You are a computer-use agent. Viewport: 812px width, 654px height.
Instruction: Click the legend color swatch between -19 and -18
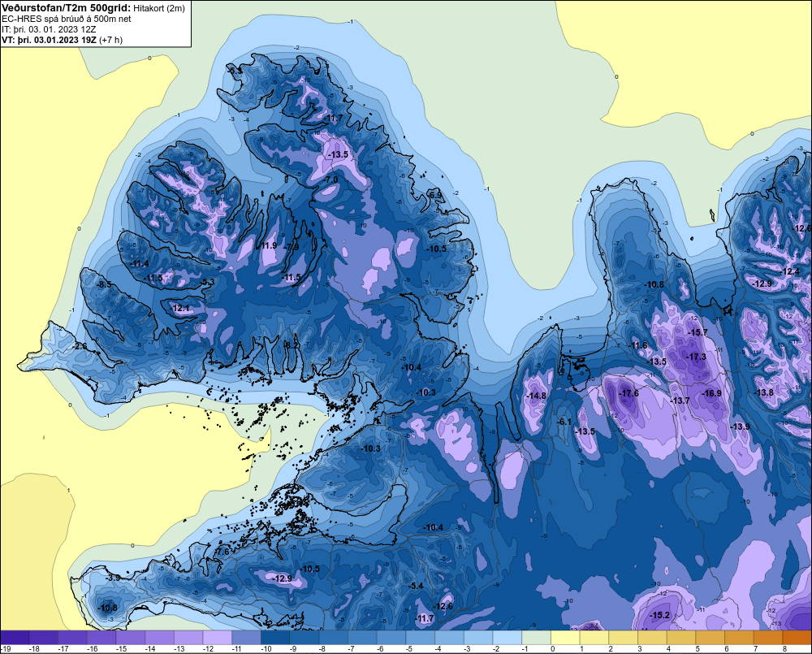click(15, 638)
